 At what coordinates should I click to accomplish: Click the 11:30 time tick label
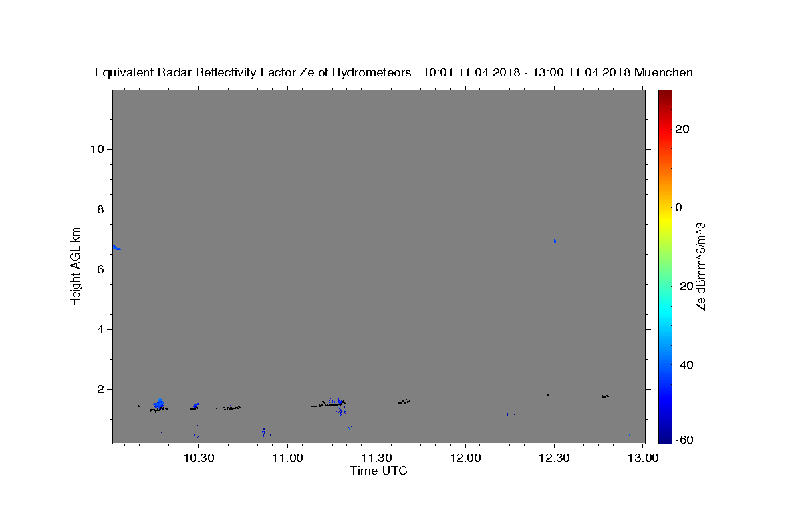coord(376,458)
